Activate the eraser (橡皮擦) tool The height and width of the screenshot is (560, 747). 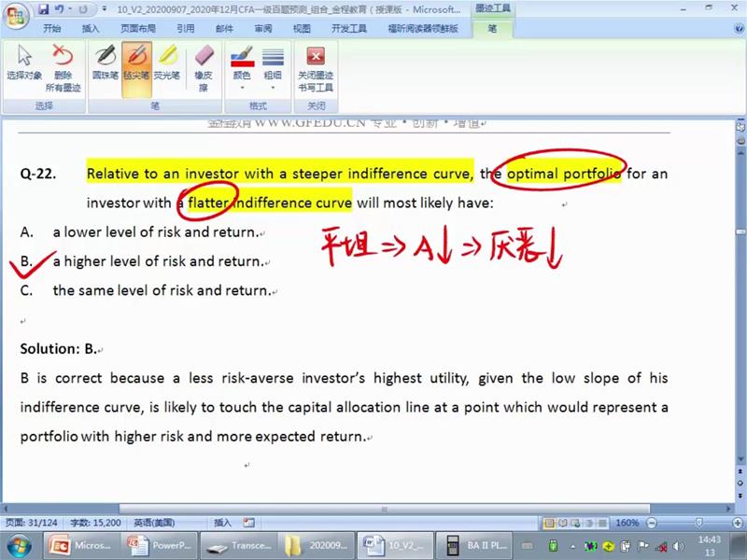(204, 67)
